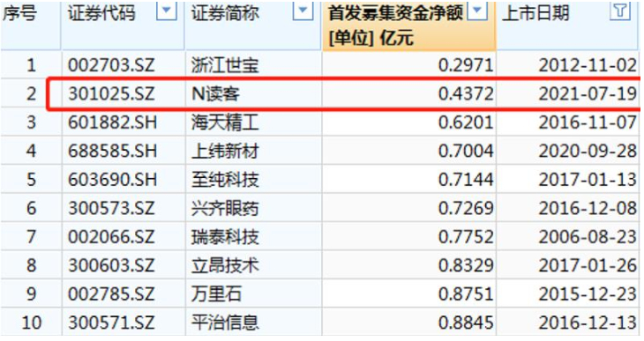Image resolution: width=644 pixels, height=341 pixels.
Task: Select code cell 300603.SZ
Action: pos(111,265)
